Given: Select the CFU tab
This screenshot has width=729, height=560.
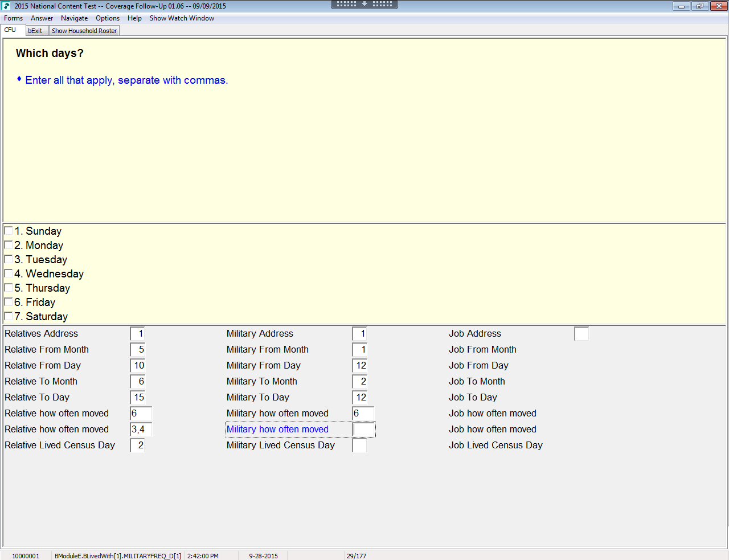Looking at the screenshot, I should 10,30.
